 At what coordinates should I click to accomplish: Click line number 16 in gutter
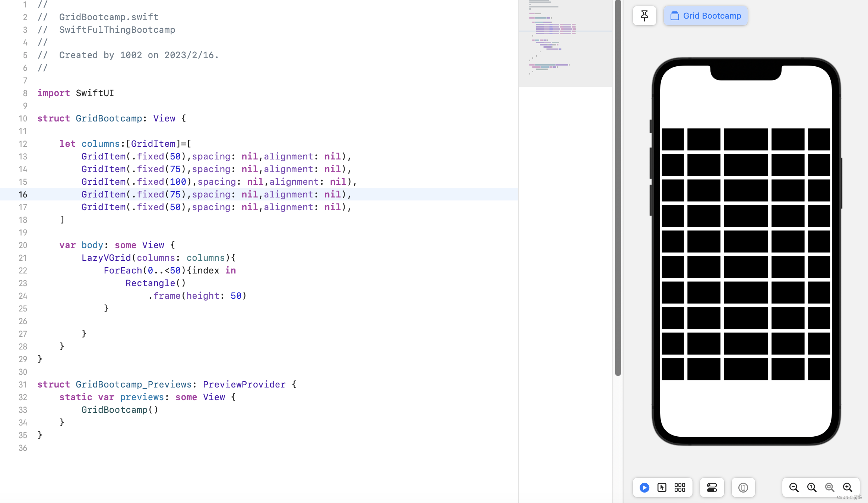(23, 194)
